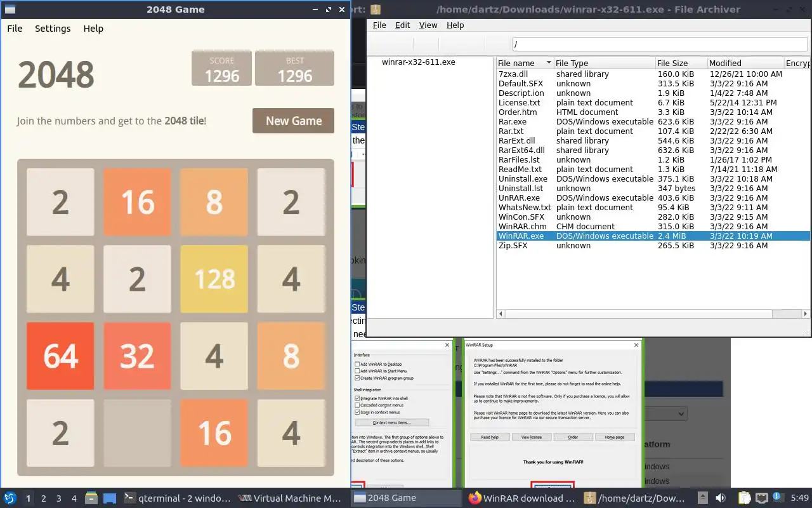The width and height of the screenshot is (812, 508).
Task: Click the BEST score box
Action: point(294,69)
